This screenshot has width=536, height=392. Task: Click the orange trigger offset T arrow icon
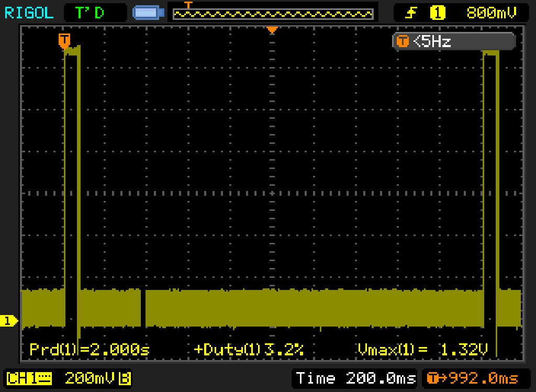click(x=434, y=378)
